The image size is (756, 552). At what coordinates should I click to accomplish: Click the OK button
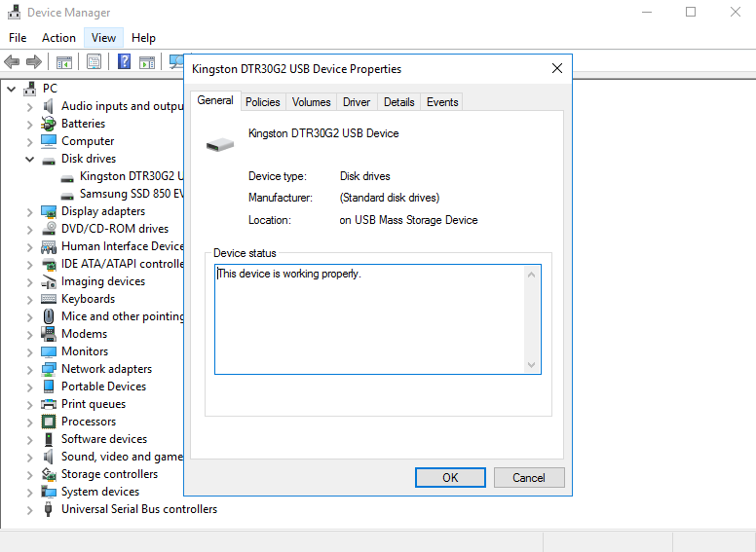[450, 477]
